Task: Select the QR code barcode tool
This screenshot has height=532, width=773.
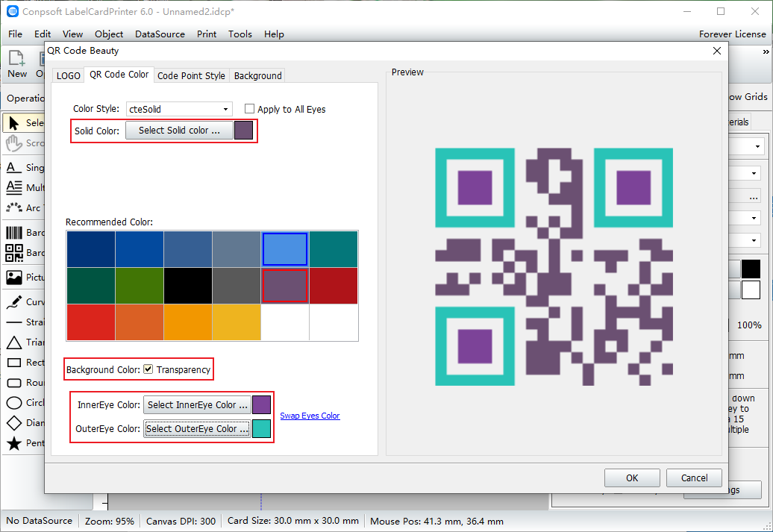Action: pos(24,252)
